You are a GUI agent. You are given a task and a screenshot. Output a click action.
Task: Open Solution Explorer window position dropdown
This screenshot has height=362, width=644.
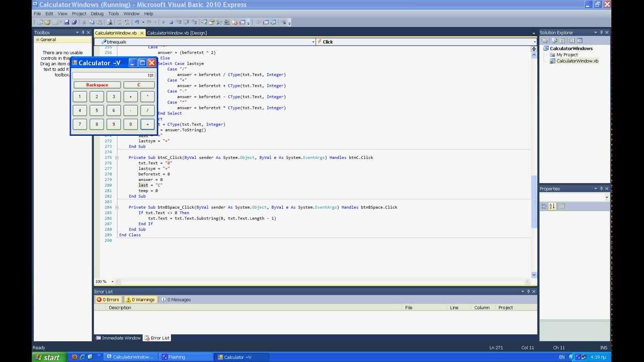(596, 33)
